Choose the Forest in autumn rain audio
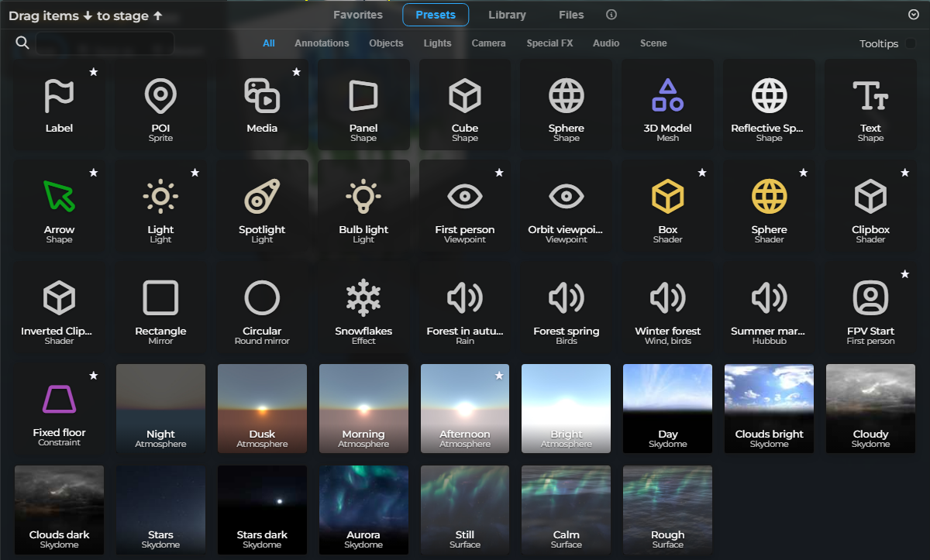Viewport: 930px width, 560px height. click(x=465, y=307)
